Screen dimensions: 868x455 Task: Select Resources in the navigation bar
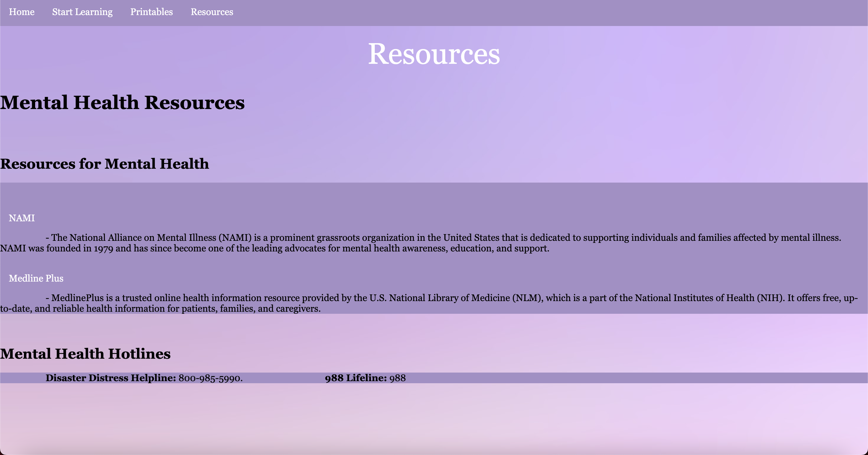[212, 12]
